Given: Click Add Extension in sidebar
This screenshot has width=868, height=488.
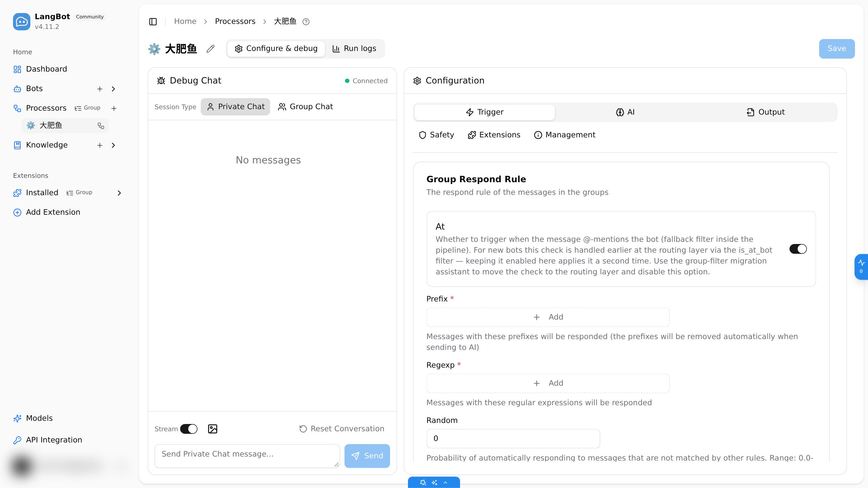Looking at the screenshot, I should (47, 212).
